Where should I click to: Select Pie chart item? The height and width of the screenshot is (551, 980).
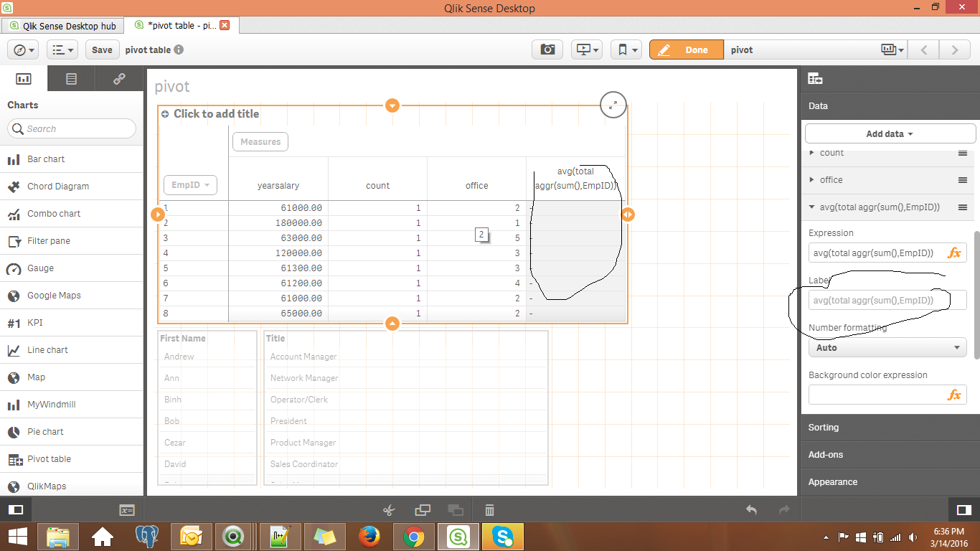click(x=72, y=431)
